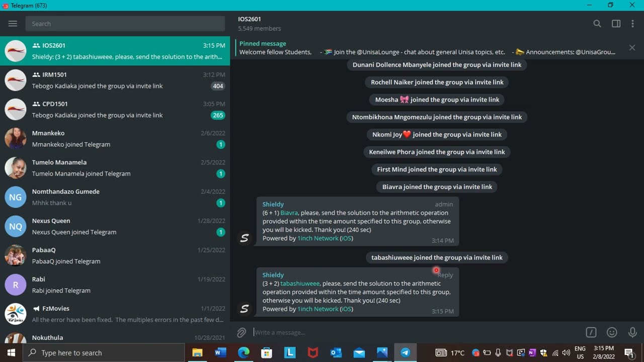
Task: Toggle the right sidebar panel icon
Action: 616,24
